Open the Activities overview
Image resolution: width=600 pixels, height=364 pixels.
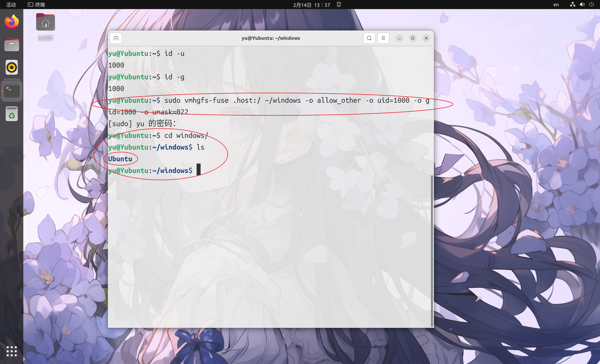coord(11,5)
